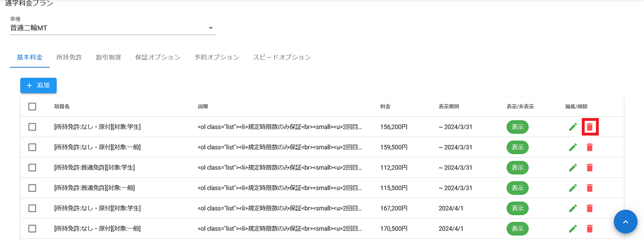Viewport: 644px width, 240px height.
Task: Go to the 保証オプション tab
Action: point(158,58)
